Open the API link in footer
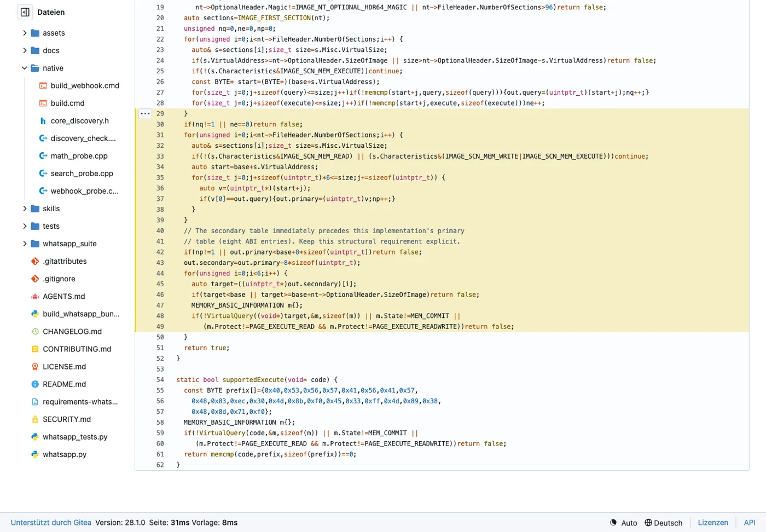This screenshot has width=766, height=532. coord(750,523)
